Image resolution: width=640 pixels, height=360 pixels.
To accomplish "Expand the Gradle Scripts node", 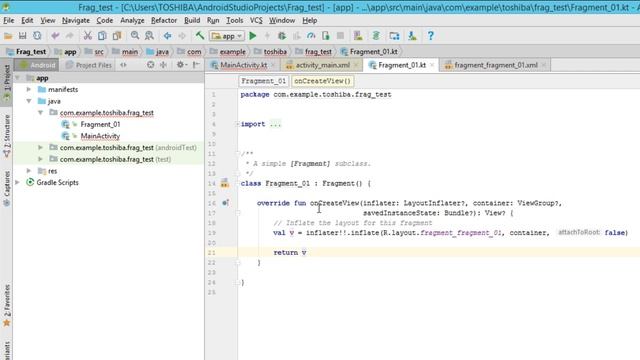I will (18, 182).
